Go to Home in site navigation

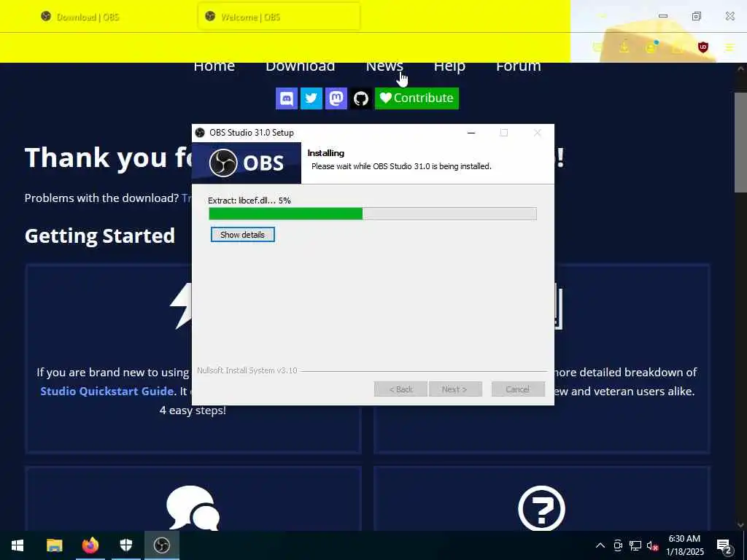(214, 66)
